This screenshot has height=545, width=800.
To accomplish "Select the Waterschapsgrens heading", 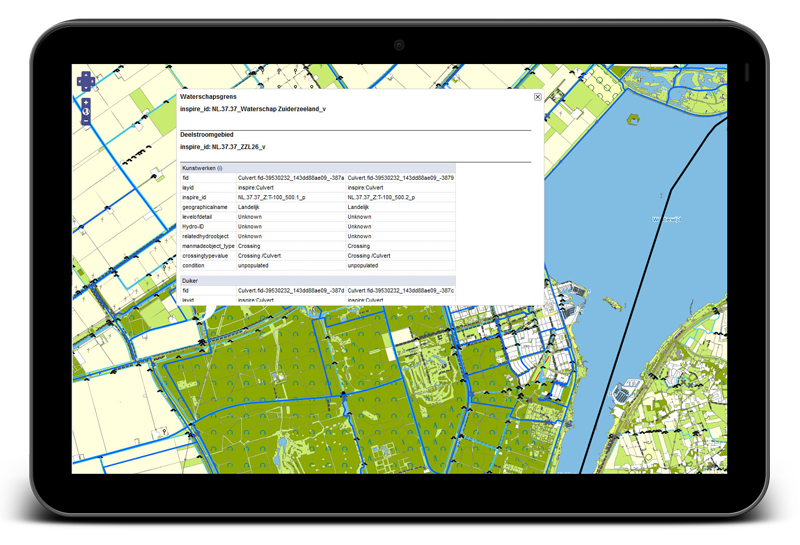I will (208, 96).
